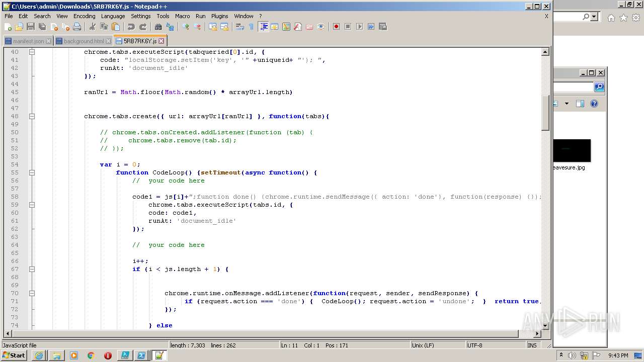Toggle synchronize vertical scrolling
644x362 pixels.
[x=213, y=27]
